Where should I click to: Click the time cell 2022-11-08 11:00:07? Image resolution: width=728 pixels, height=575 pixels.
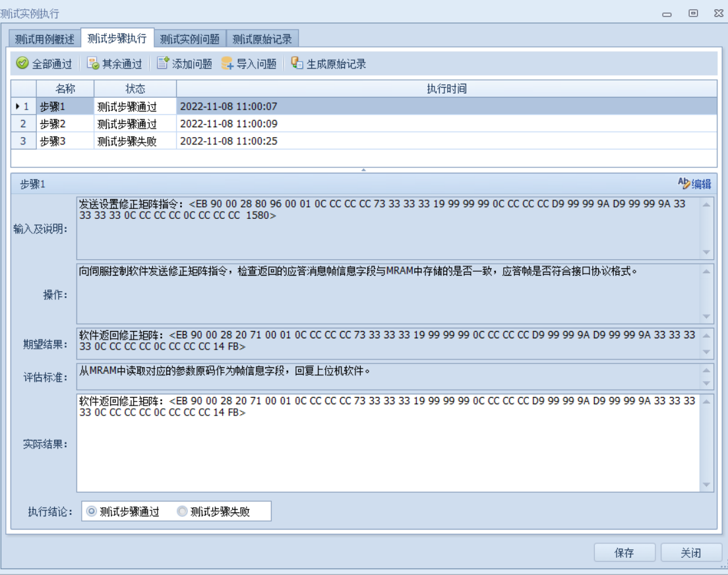click(446, 106)
